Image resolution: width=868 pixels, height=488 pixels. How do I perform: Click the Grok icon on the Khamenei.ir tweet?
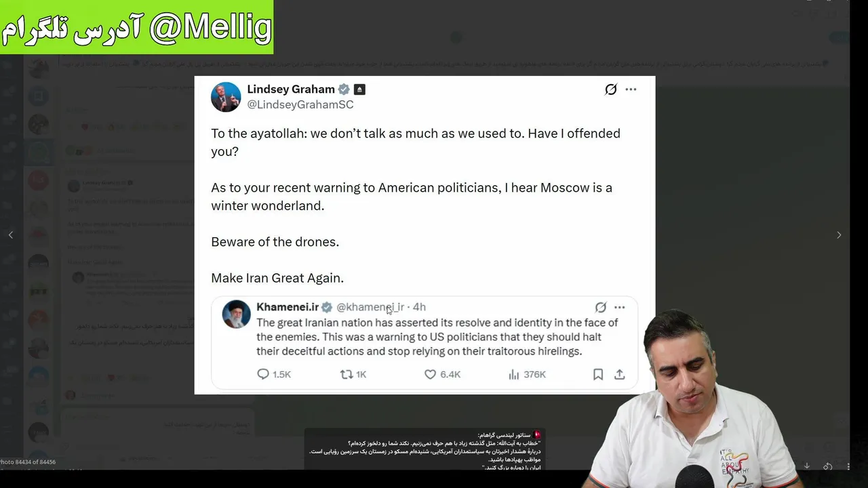[601, 307]
